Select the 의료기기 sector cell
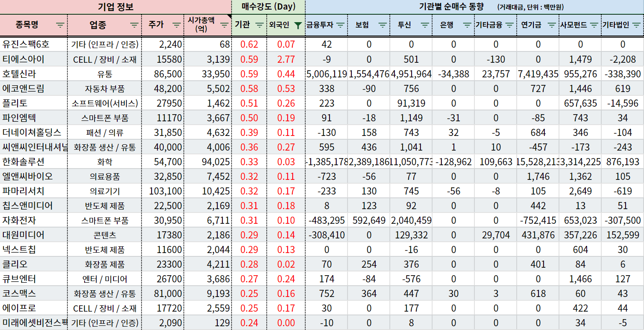 click(105, 191)
